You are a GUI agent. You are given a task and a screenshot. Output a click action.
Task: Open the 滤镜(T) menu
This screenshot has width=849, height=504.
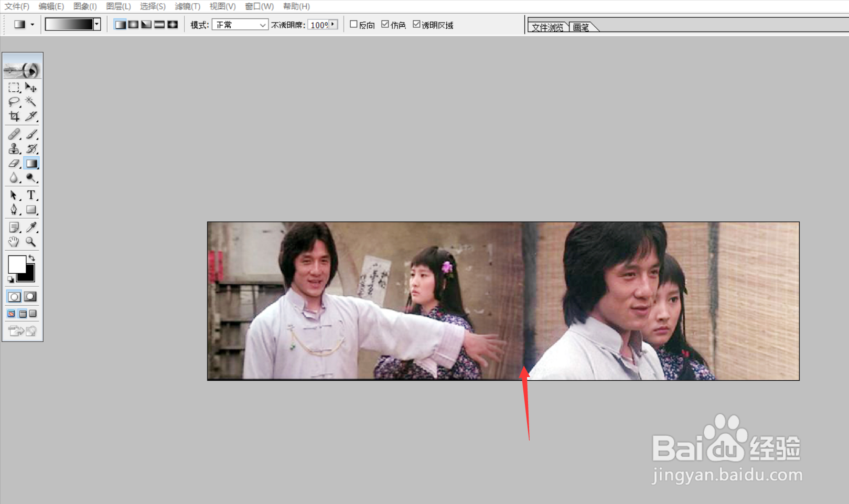(x=187, y=6)
